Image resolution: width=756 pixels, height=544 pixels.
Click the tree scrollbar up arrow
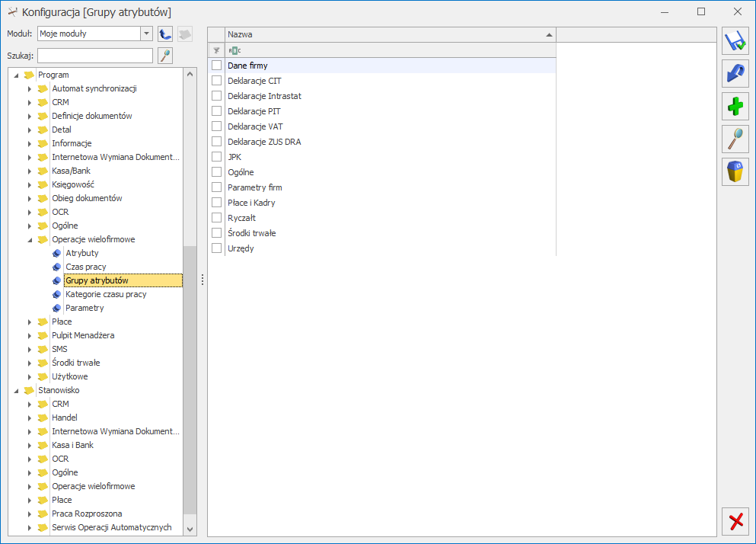[190, 75]
